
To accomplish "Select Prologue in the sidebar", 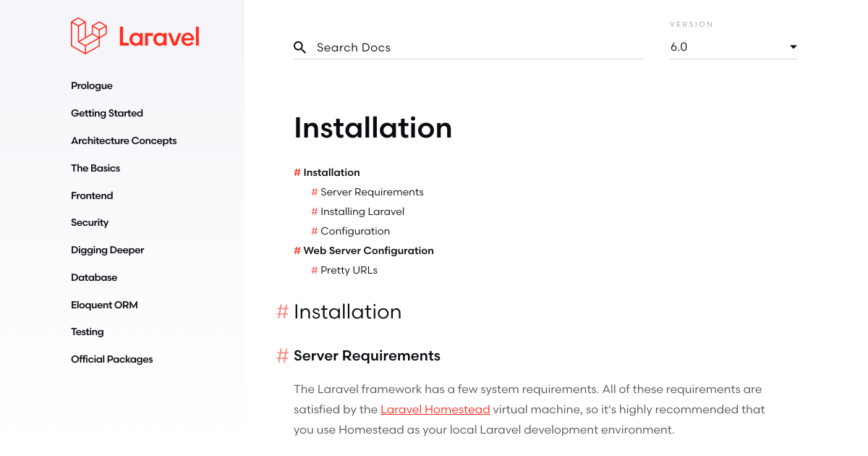I will 92,85.
